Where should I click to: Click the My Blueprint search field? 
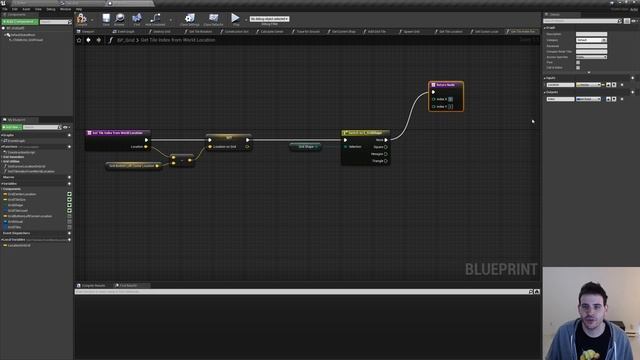pyautogui.click(x=42, y=127)
